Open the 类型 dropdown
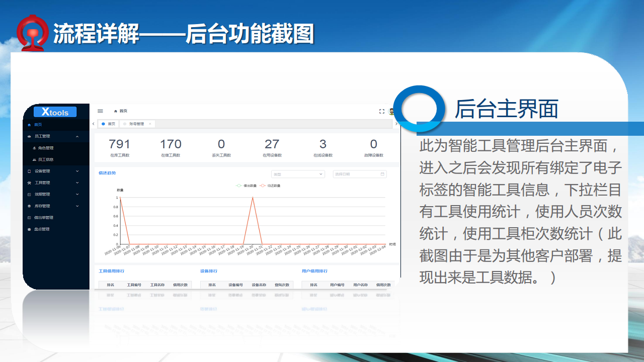 click(298, 174)
